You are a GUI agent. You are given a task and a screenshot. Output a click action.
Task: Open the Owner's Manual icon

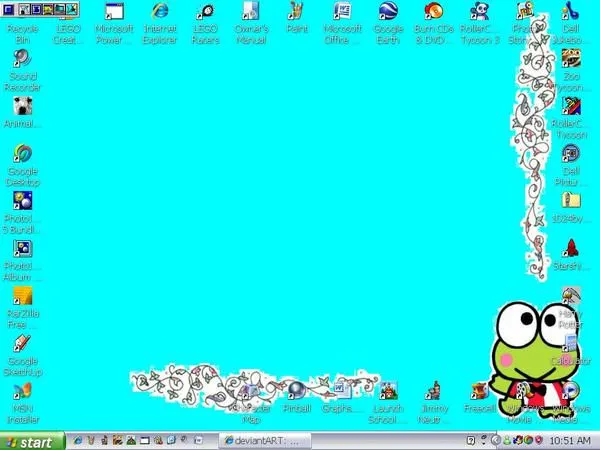pyautogui.click(x=251, y=11)
